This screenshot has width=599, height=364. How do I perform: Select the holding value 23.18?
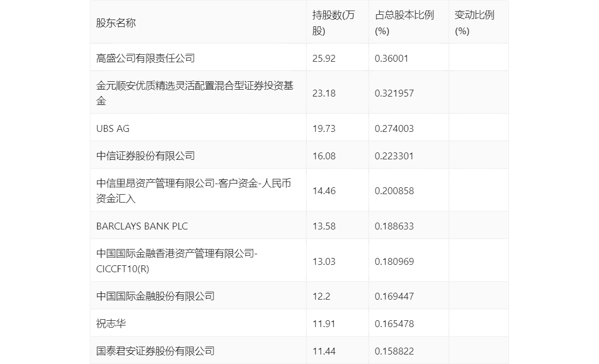[x=324, y=93]
